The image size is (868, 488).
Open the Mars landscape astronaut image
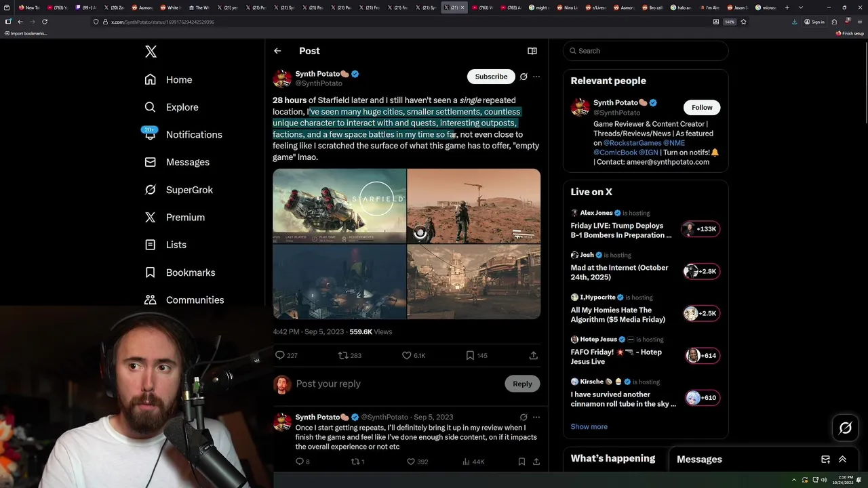474,205
